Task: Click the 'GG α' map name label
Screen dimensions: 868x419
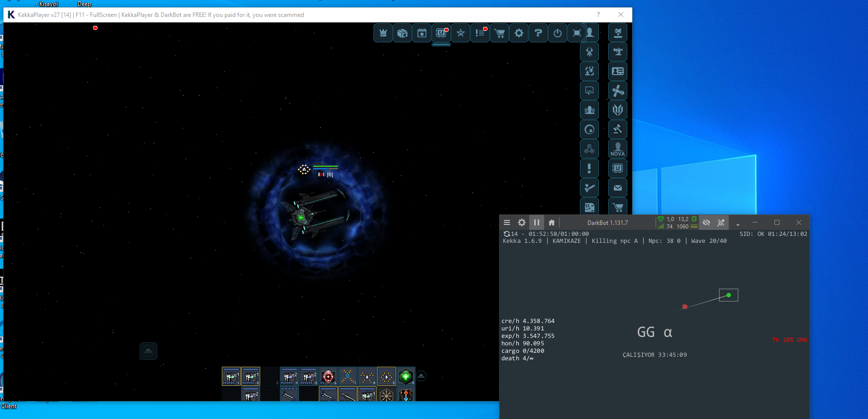Action: [655, 332]
